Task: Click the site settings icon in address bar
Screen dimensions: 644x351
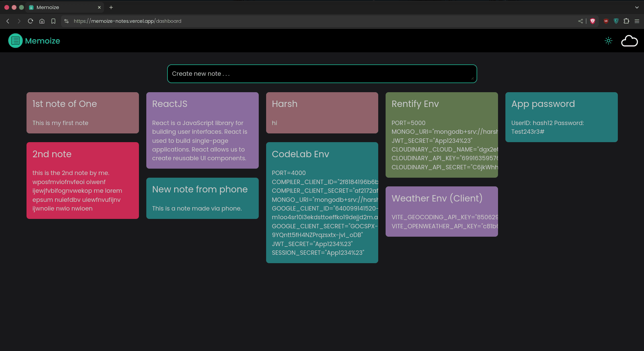Action: tap(66, 21)
